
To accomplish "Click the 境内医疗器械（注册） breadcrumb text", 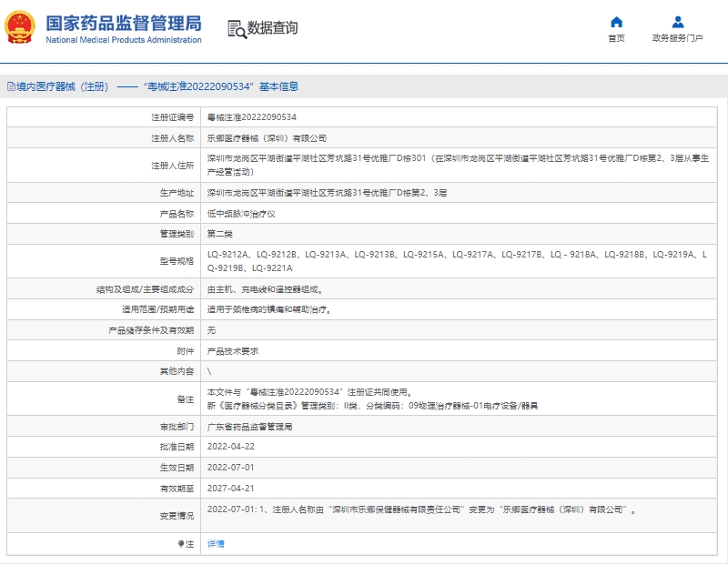I will [62, 86].
